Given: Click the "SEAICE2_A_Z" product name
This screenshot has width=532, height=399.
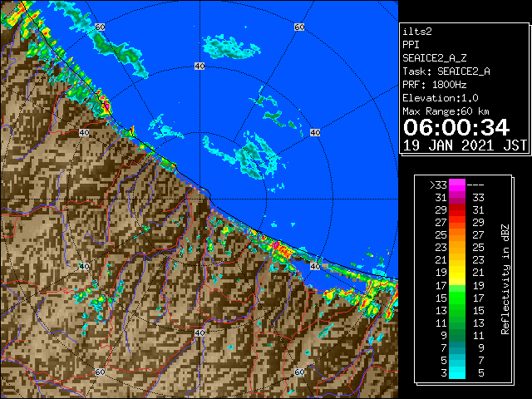Looking at the screenshot, I should click(435, 58).
